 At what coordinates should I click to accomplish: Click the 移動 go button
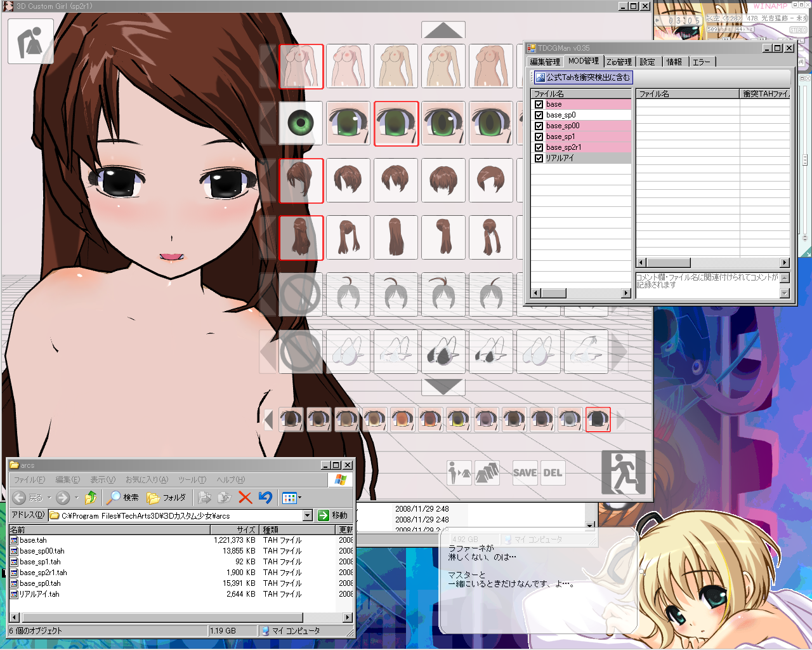(333, 515)
